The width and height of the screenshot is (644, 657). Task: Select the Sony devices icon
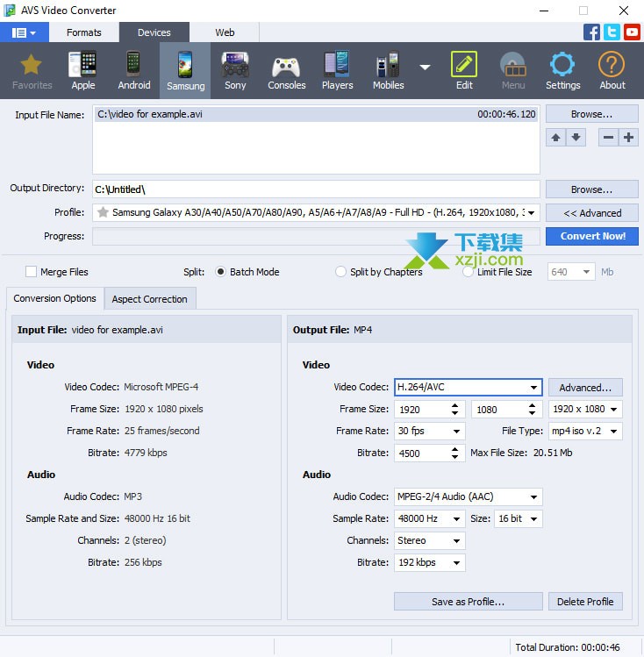coord(235,70)
